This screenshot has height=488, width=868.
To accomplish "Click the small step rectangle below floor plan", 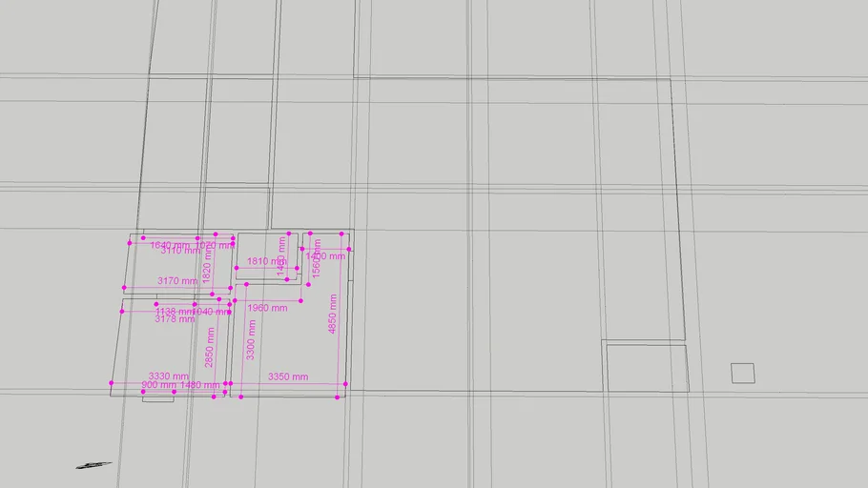I will 157,398.
